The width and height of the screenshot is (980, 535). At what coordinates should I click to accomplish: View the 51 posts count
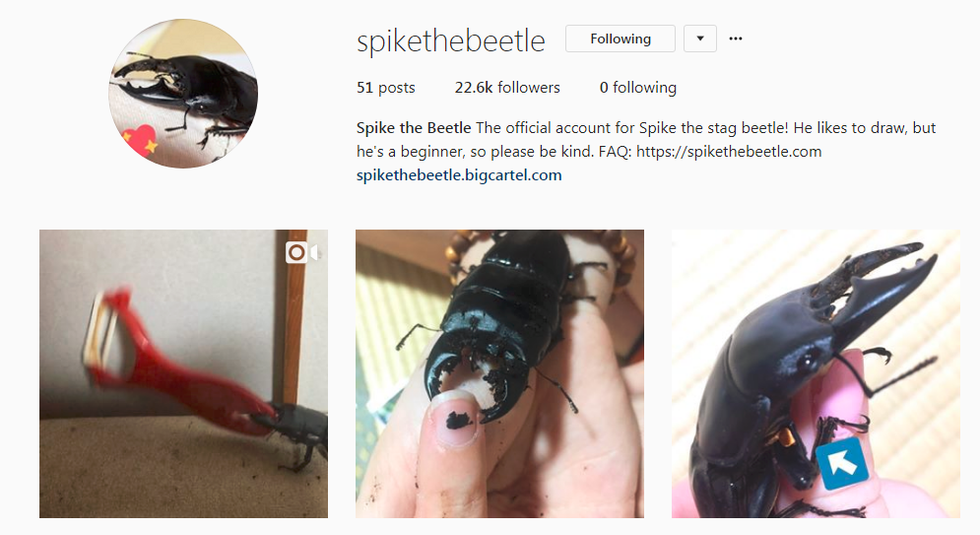[x=386, y=88]
